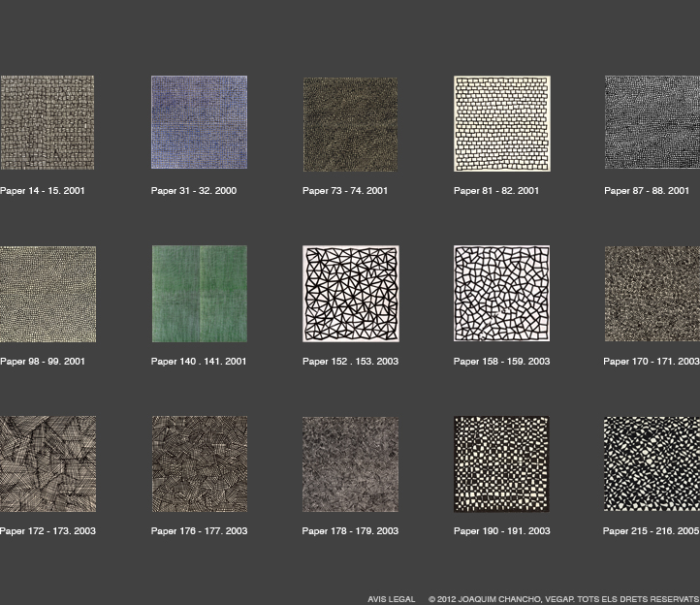This screenshot has width=700, height=605.
Task: Select the checkered Paper 190 - 191 thumbnail
Action: [x=501, y=463]
